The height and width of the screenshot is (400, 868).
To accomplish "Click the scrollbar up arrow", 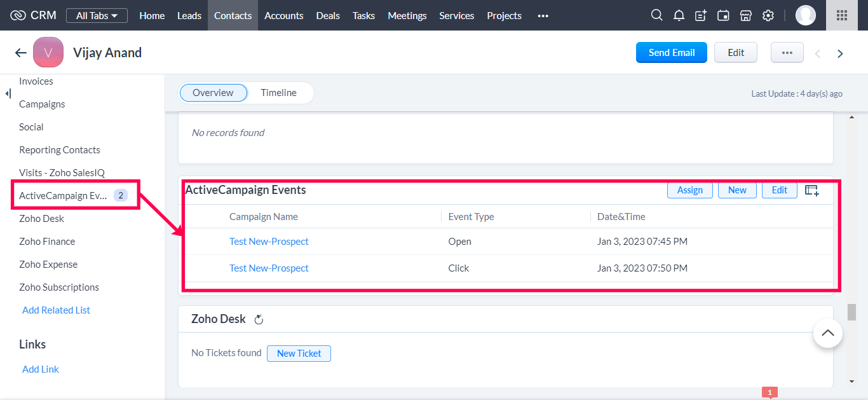I will pyautogui.click(x=851, y=117).
